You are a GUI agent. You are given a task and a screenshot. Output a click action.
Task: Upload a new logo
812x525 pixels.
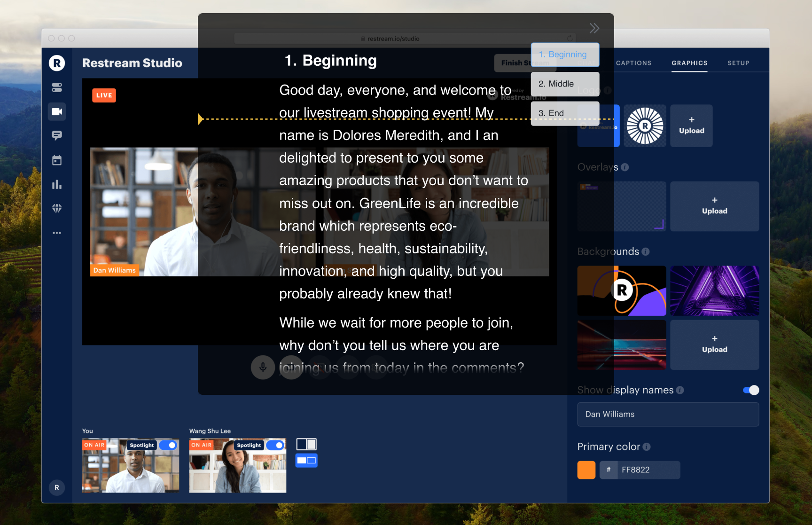click(x=691, y=126)
